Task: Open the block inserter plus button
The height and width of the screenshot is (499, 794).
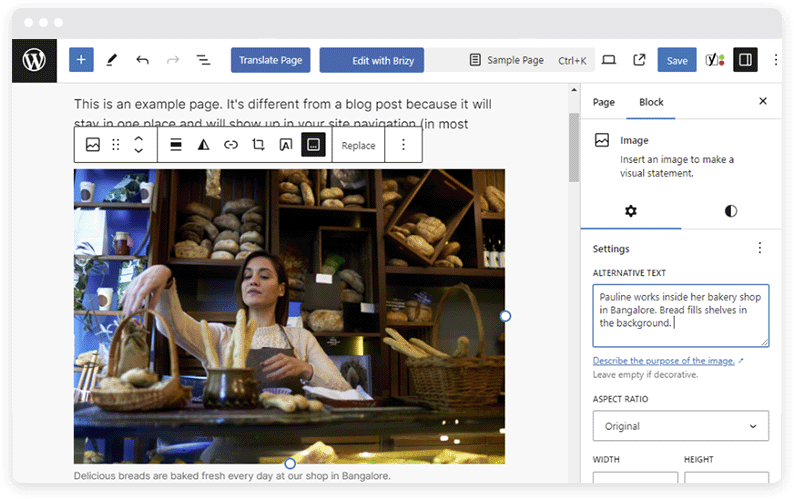Action: coord(81,60)
